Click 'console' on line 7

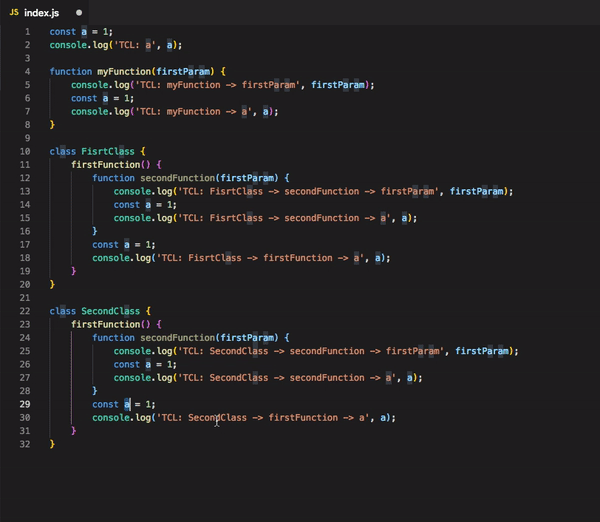(90, 112)
